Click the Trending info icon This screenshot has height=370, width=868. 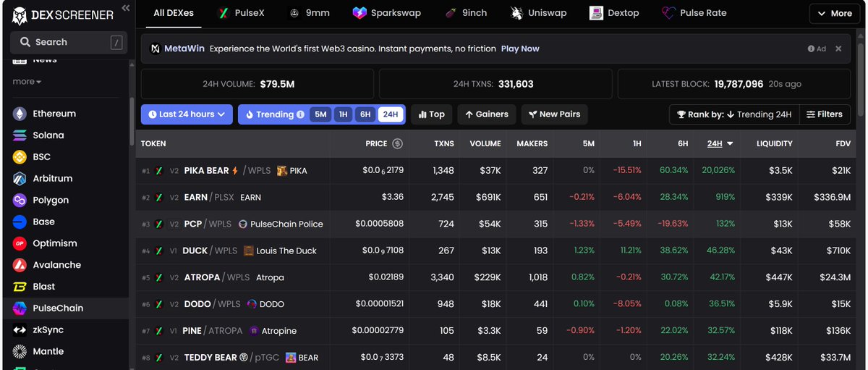[300, 114]
